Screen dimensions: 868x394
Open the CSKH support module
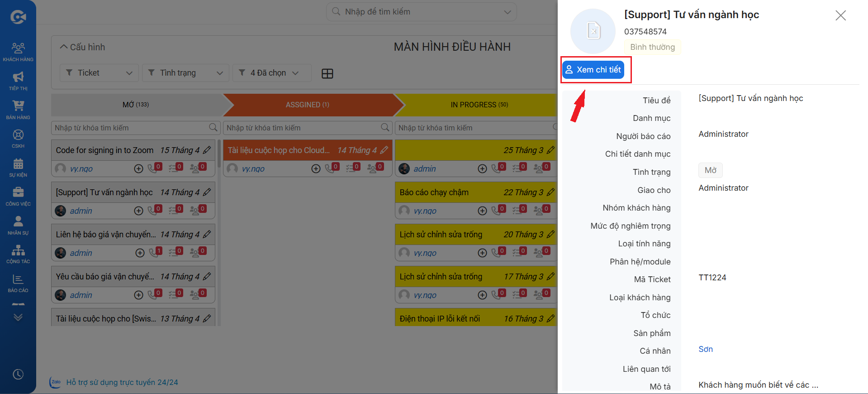18,139
